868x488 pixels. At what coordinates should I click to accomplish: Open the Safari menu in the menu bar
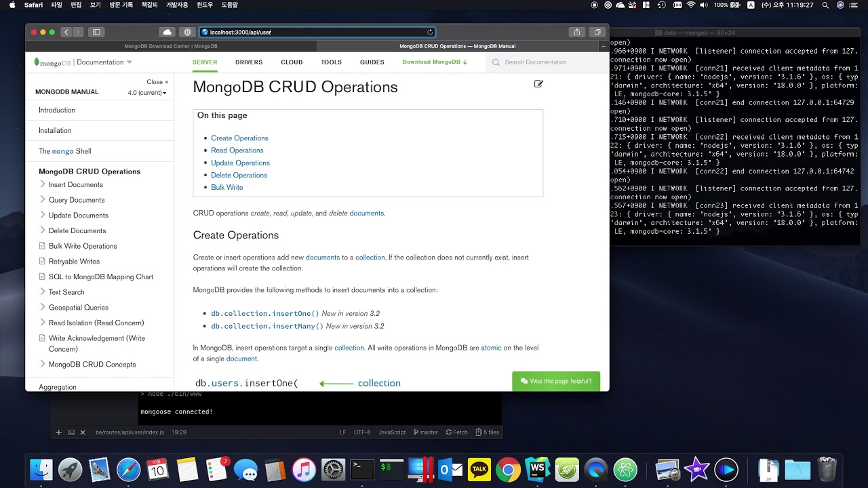[x=33, y=5]
